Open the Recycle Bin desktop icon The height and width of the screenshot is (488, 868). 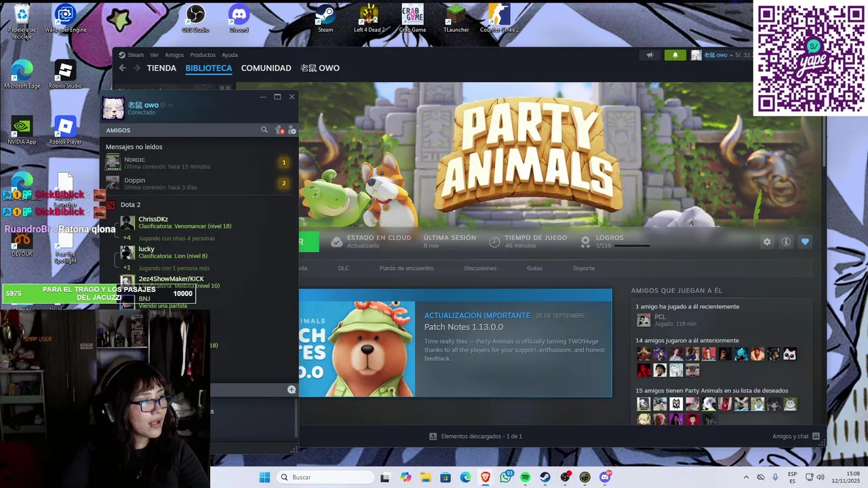click(22, 20)
